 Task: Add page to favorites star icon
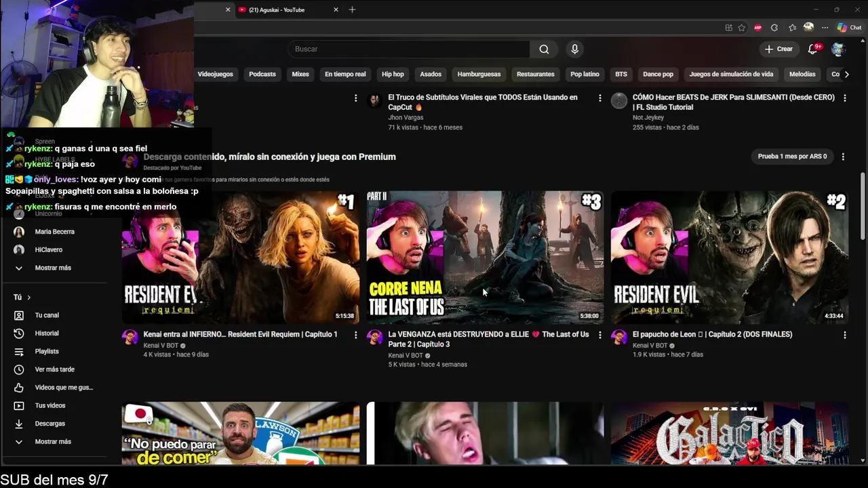(x=742, y=28)
